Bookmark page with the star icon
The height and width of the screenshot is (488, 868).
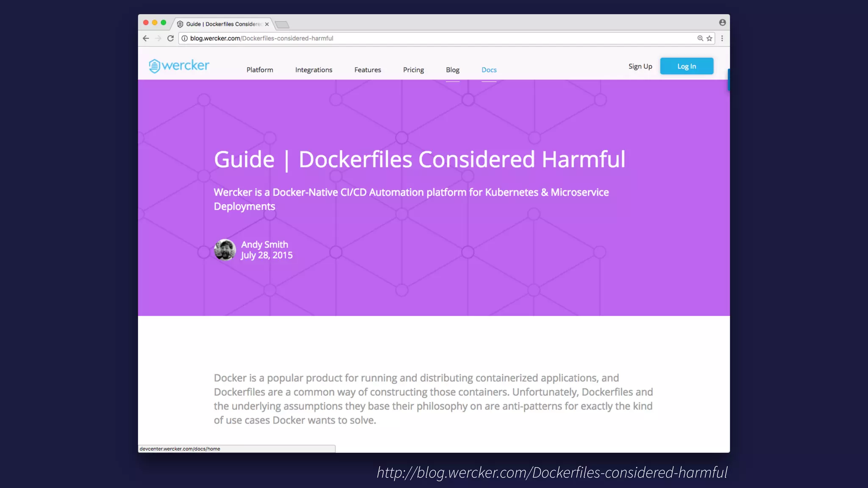tap(709, 38)
